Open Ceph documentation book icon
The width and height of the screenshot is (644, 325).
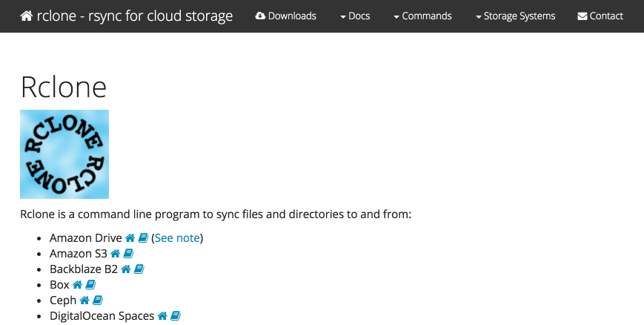pos(97,301)
